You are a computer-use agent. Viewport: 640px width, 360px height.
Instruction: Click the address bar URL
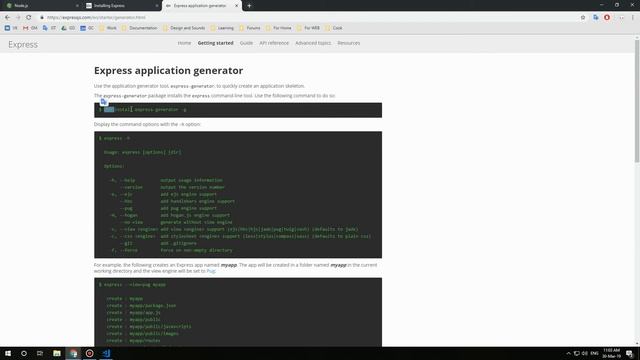(x=96, y=18)
